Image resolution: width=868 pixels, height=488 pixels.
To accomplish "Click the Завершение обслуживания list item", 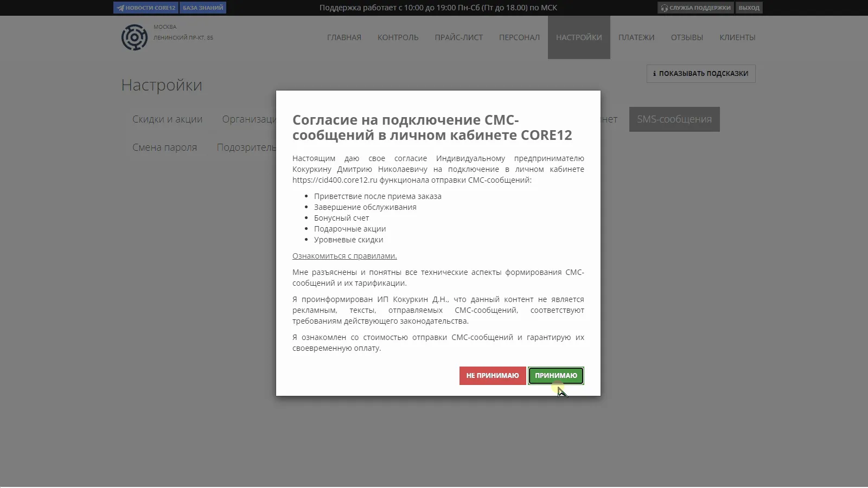I will pos(365,207).
